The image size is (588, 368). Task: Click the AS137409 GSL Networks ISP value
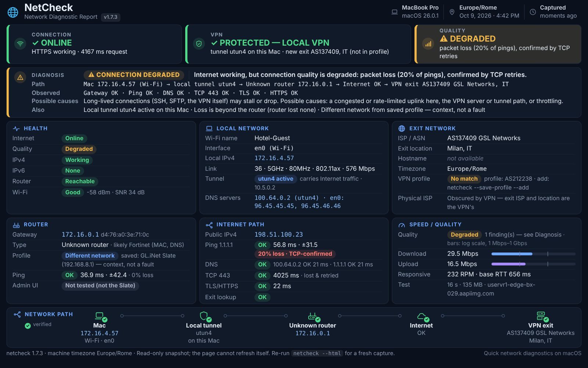(x=484, y=138)
